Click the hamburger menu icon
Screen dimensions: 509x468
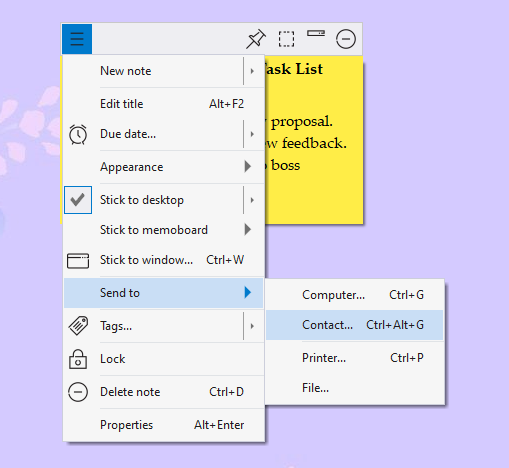click(x=77, y=39)
